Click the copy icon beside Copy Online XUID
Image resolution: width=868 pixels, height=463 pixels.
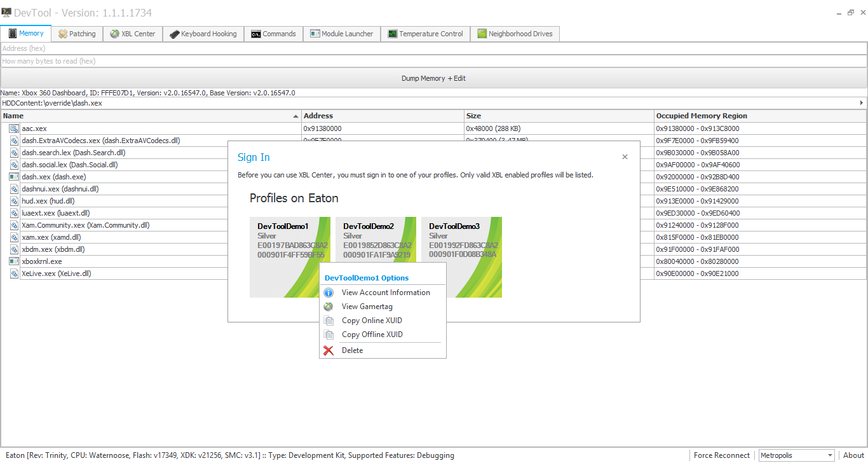tap(329, 321)
